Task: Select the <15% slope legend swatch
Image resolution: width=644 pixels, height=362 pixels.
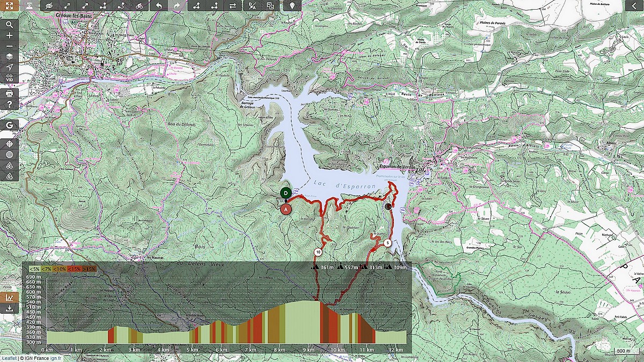Action: (x=74, y=269)
